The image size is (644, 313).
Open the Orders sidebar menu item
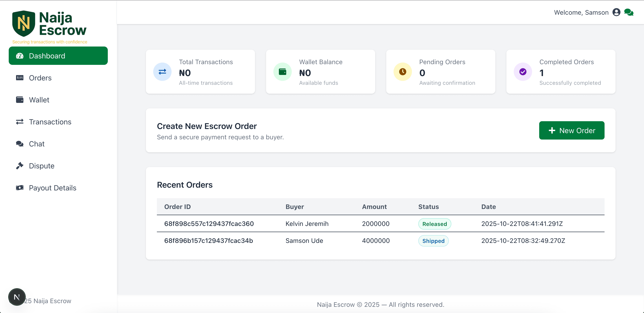tap(40, 78)
